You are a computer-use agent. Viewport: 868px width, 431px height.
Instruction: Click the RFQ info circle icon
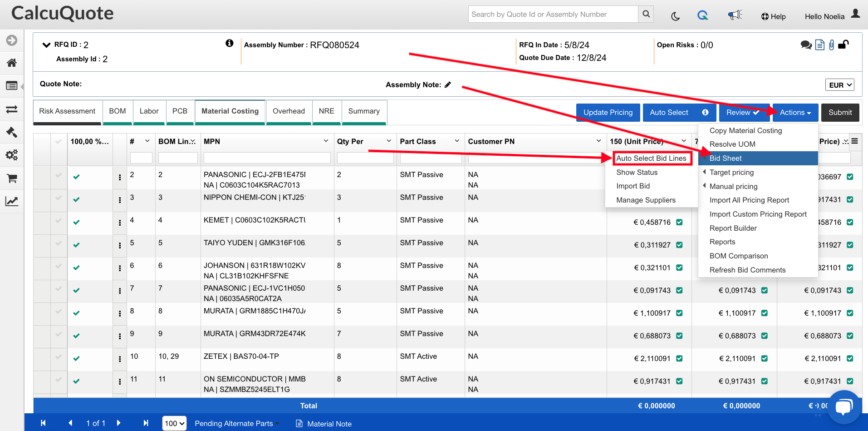coord(230,43)
